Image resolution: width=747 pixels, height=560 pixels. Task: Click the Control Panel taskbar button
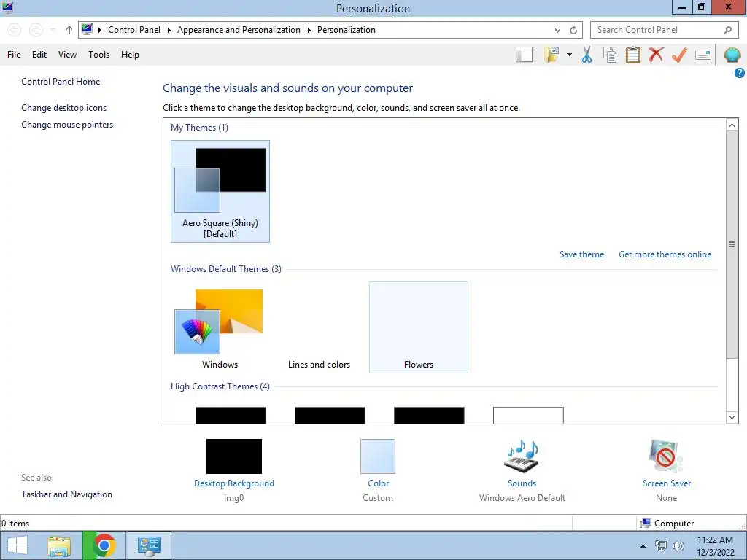(x=149, y=545)
